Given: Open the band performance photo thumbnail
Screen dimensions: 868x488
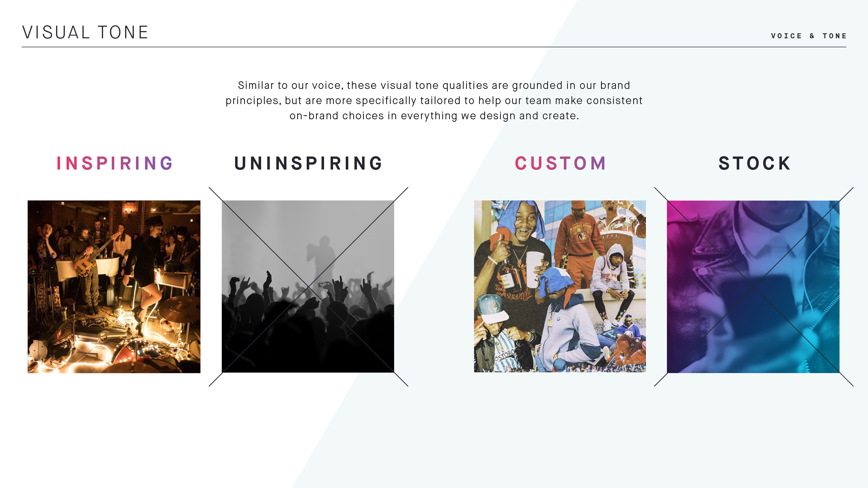Looking at the screenshot, I should tap(114, 287).
